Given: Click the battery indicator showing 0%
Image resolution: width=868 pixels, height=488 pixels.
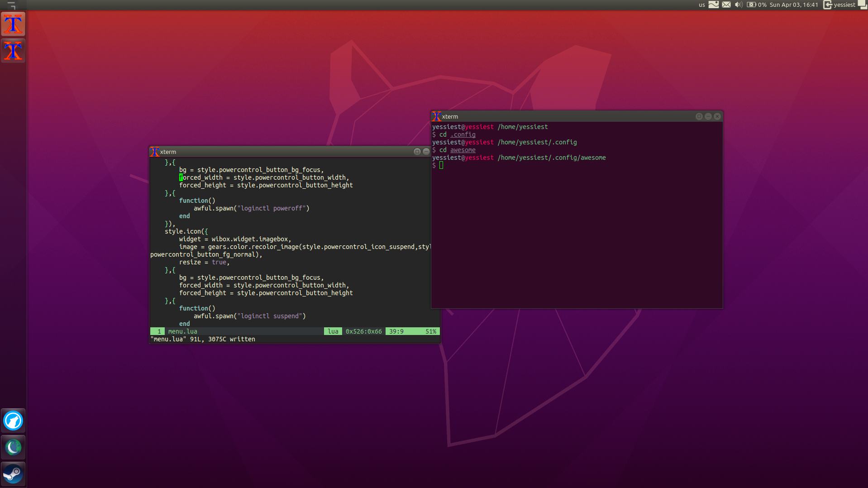Looking at the screenshot, I should (756, 5).
